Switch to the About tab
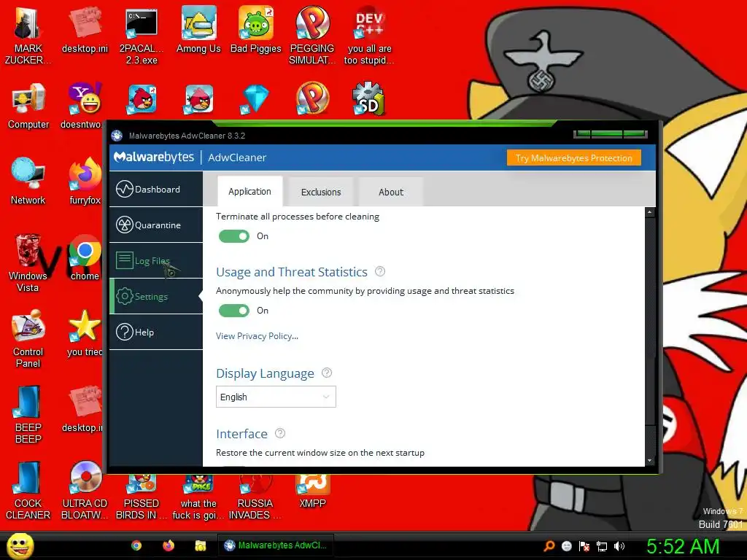 pyautogui.click(x=391, y=192)
